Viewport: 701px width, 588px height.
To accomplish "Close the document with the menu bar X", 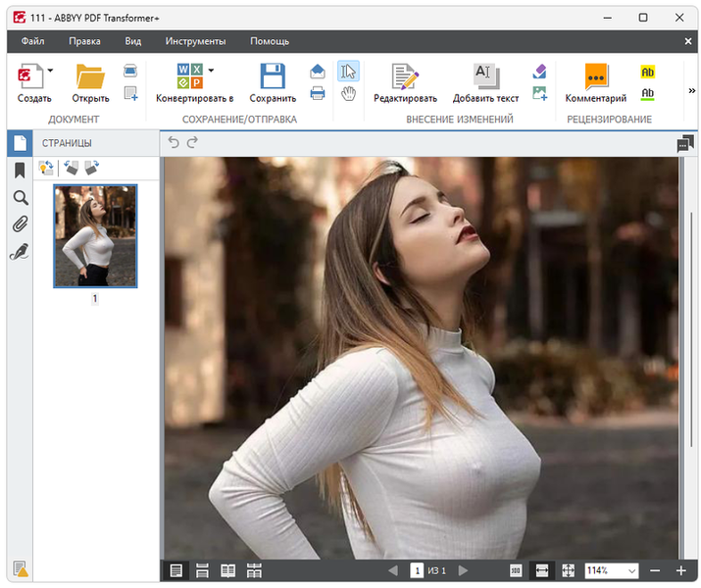I will pos(688,41).
